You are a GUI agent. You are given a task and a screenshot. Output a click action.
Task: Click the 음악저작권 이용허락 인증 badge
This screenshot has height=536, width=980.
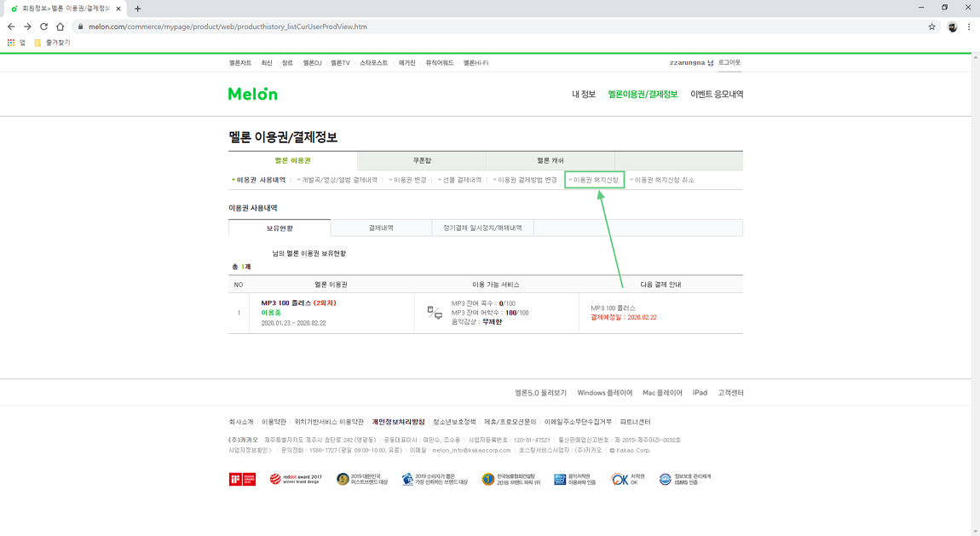[x=575, y=479]
